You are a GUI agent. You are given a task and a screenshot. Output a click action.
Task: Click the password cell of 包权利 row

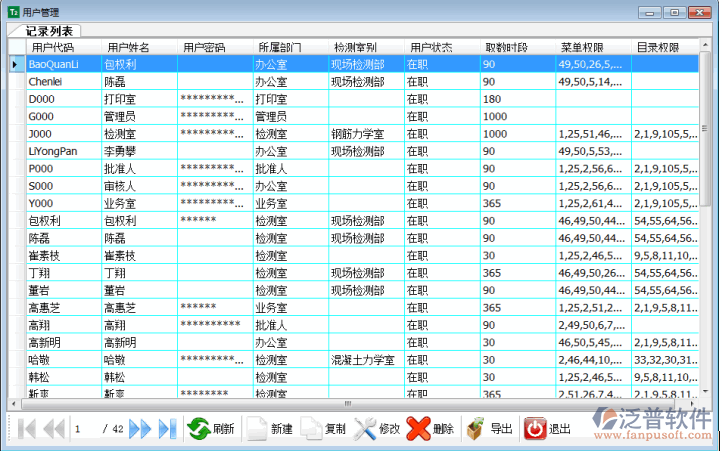(215, 221)
